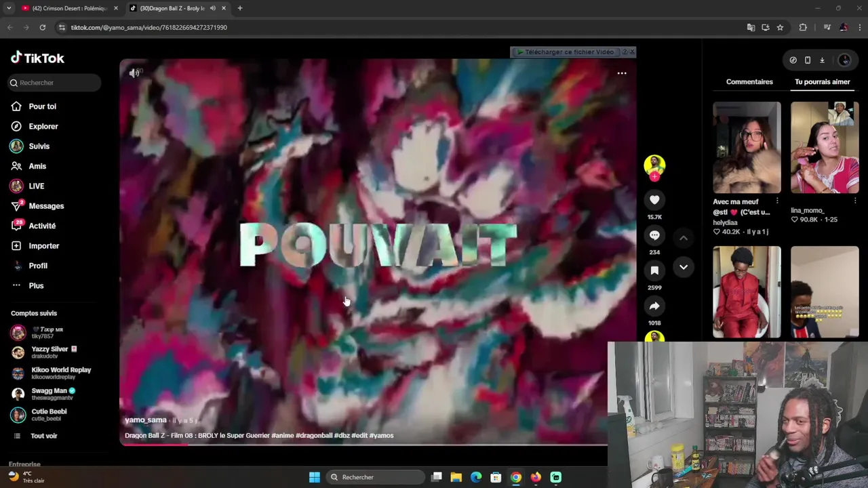
Task: Open a new browser tab
Action: click(x=240, y=8)
